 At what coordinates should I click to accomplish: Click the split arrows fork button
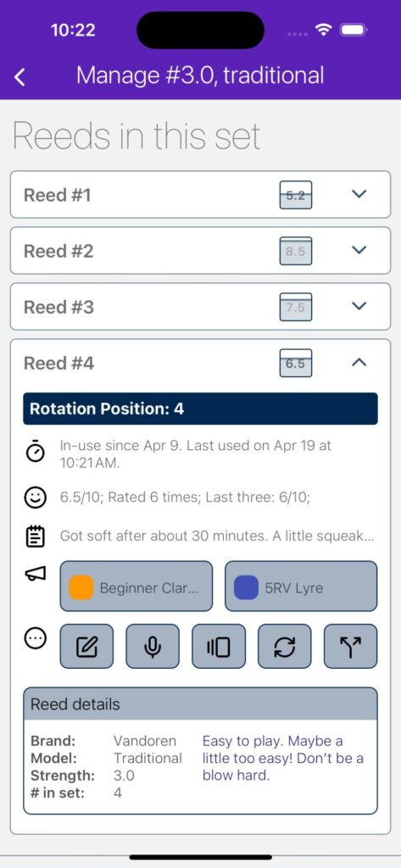351,646
